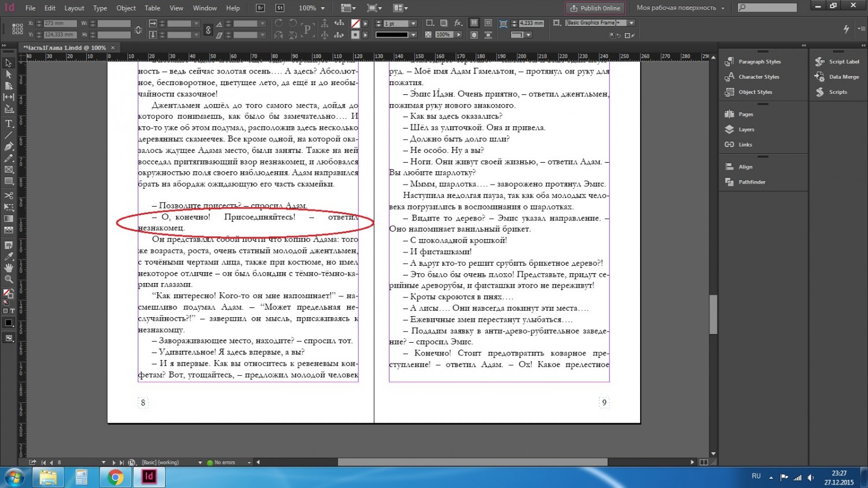Choose the Gradient Swatch tool
This screenshot has width=868, height=488.
9,219
